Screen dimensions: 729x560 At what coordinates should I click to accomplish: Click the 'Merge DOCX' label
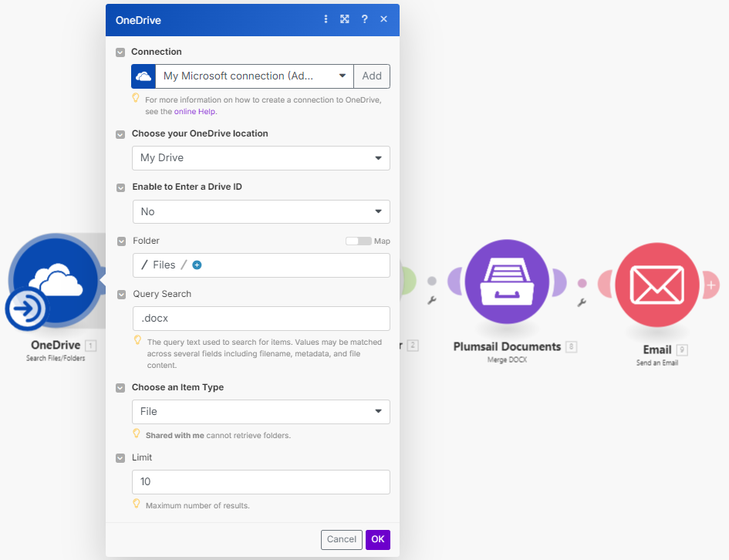(x=507, y=359)
